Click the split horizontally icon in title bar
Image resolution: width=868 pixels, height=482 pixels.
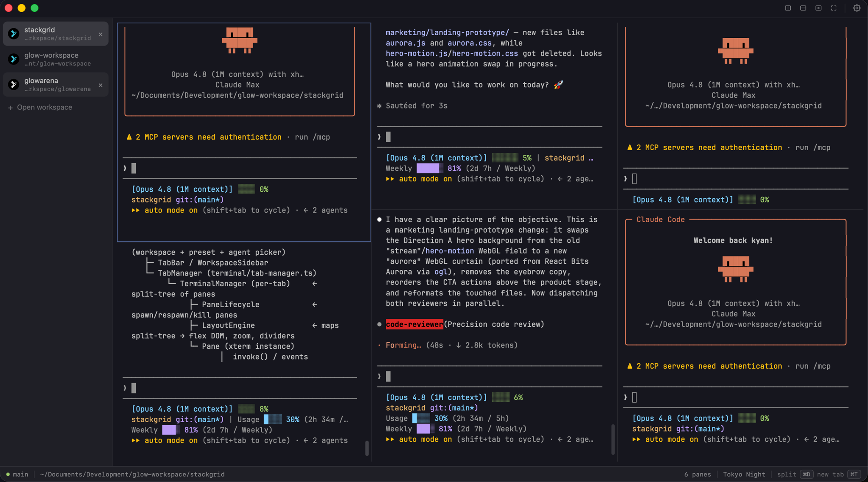803,8
